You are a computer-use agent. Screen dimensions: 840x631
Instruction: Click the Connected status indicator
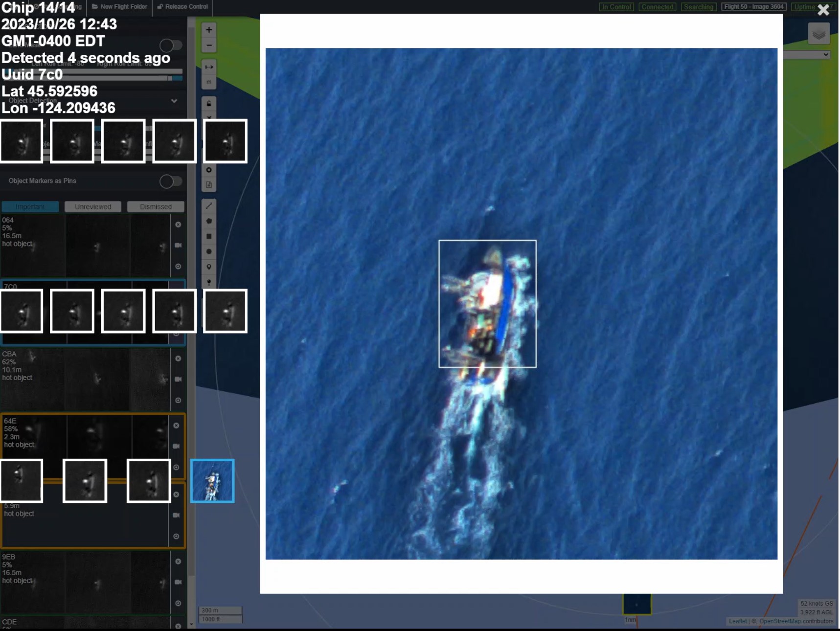pyautogui.click(x=658, y=7)
